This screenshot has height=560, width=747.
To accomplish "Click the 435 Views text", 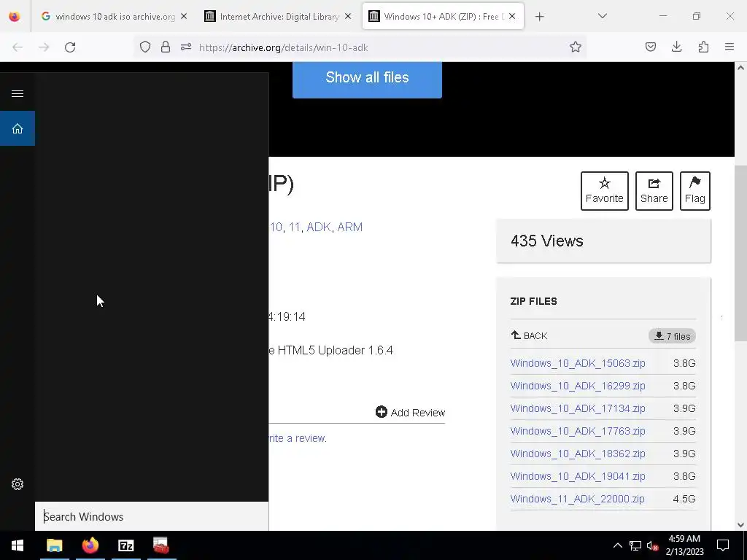I will (x=547, y=241).
